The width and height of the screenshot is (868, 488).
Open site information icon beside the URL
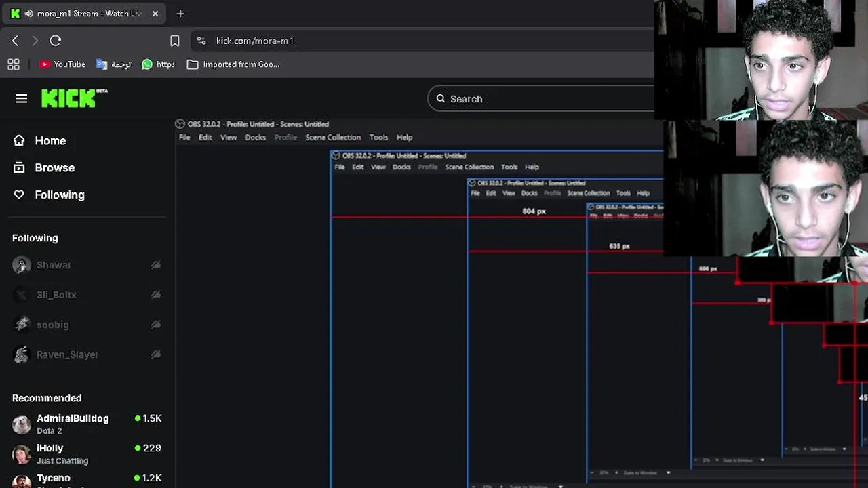(201, 41)
